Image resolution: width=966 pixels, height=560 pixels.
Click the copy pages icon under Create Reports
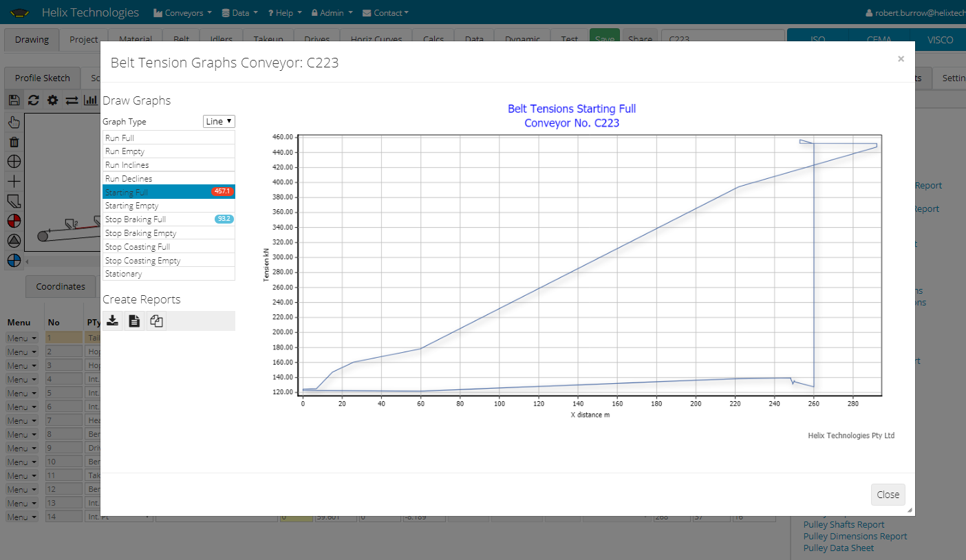[x=157, y=321]
